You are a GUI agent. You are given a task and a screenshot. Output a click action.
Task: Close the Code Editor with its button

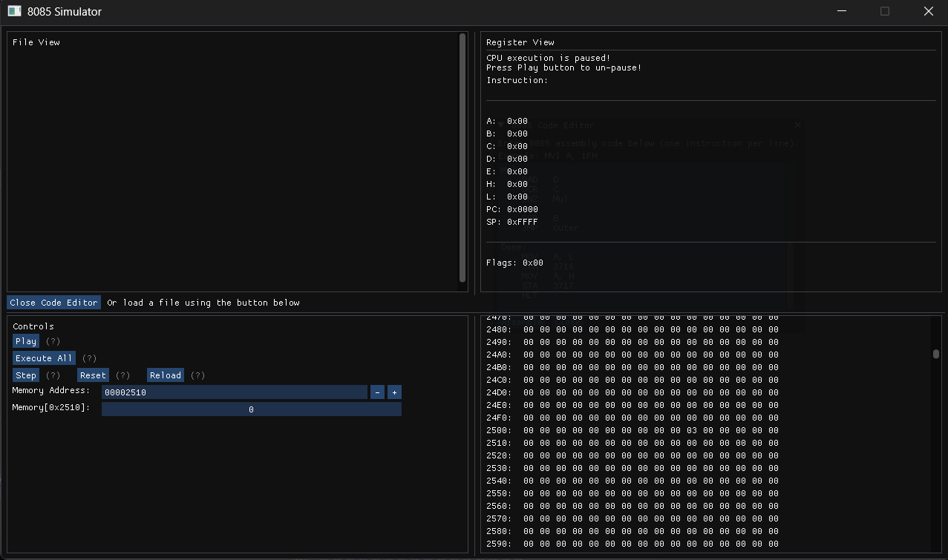pyautogui.click(x=54, y=303)
